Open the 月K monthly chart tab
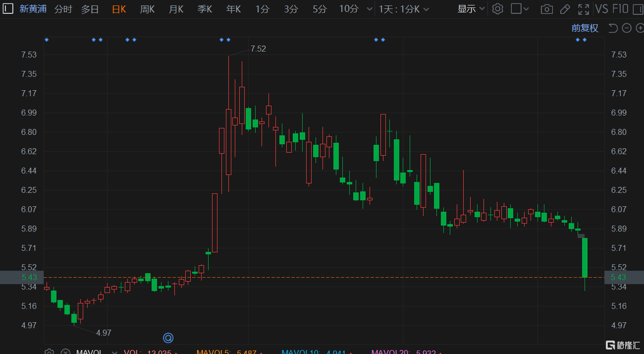Screen dimensions: 644x354 (176, 9)
